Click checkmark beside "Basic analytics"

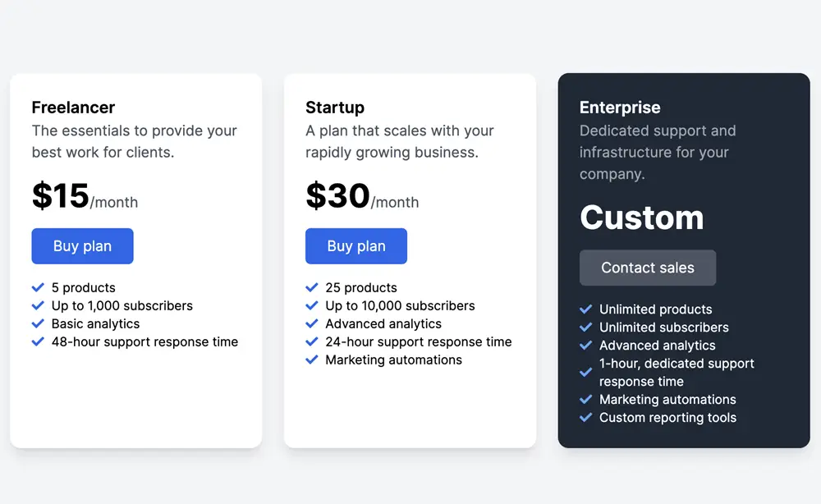click(38, 323)
